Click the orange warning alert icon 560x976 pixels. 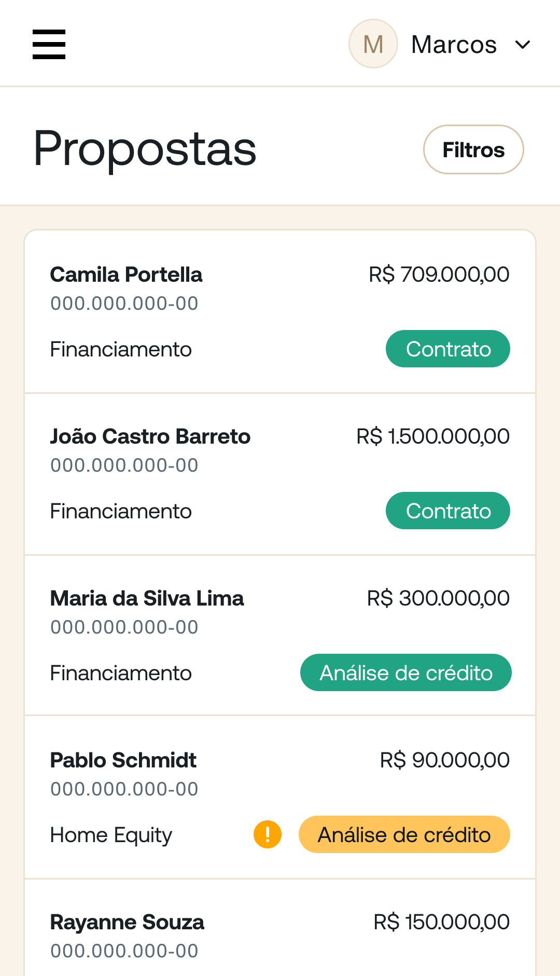267,834
